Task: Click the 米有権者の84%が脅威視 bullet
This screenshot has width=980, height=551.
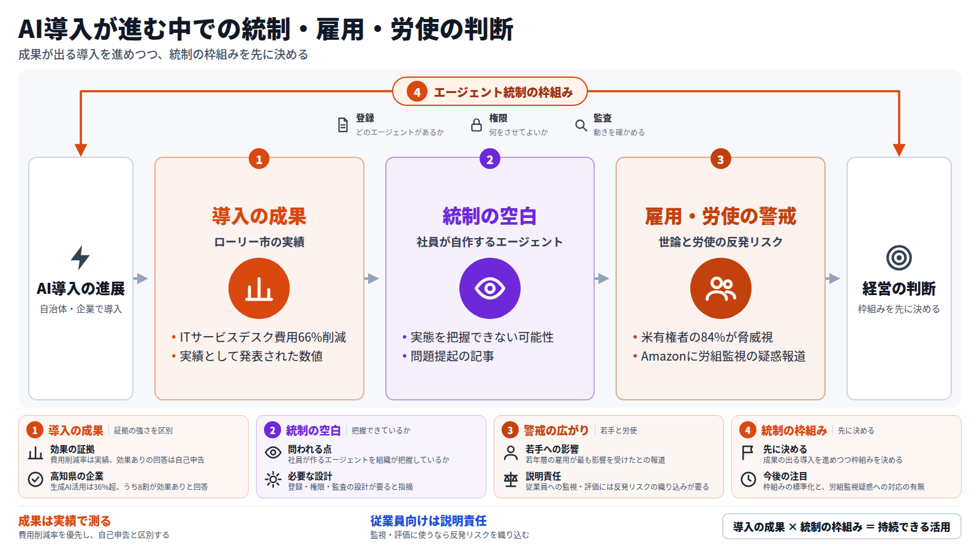Action: tap(707, 337)
